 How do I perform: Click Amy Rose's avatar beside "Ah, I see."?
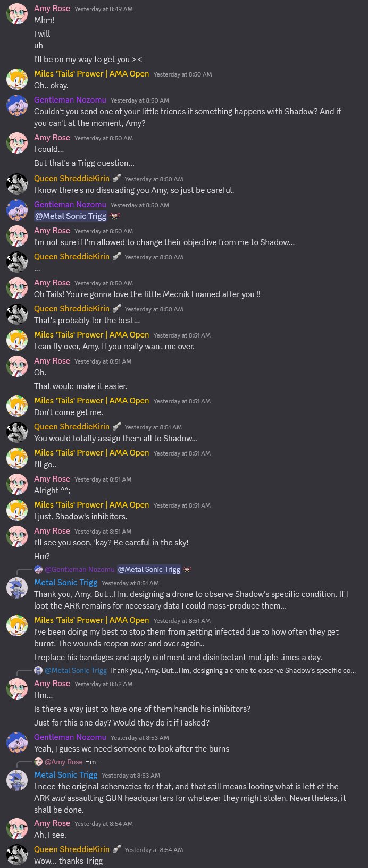pyautogui.click(x=17, y=829)
